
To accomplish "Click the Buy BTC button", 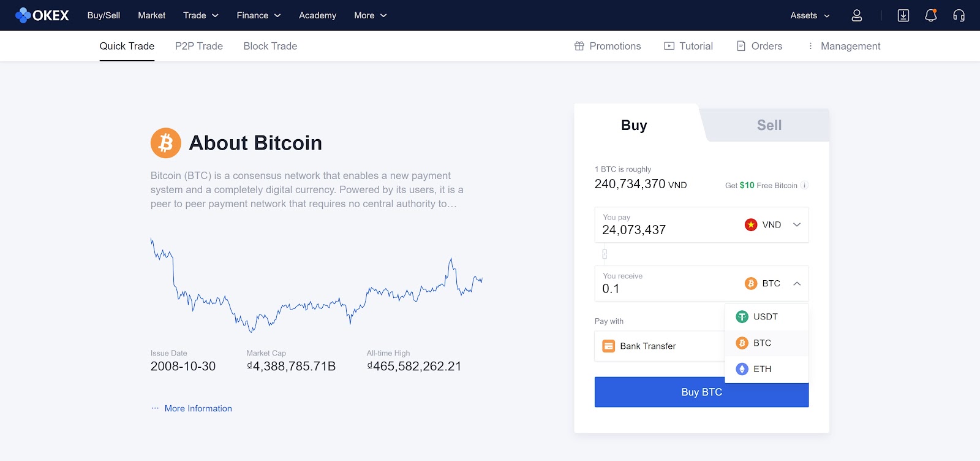I will [x=701, y=392].
